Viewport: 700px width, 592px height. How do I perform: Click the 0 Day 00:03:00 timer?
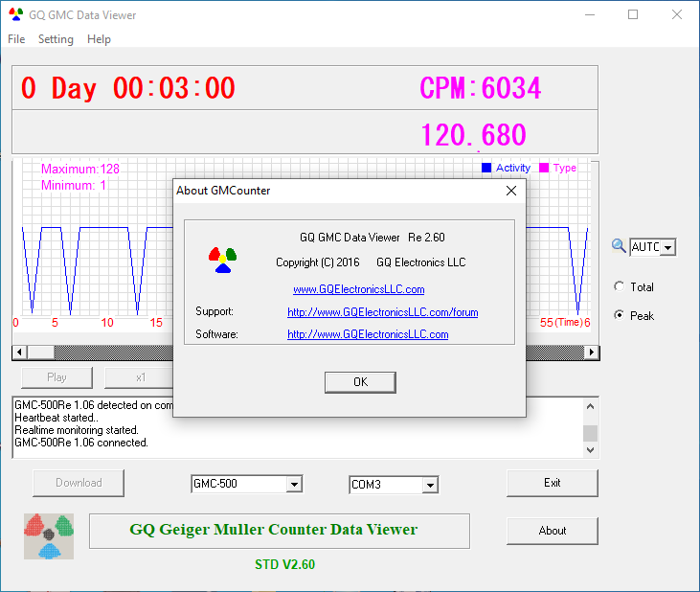[128, 87]
